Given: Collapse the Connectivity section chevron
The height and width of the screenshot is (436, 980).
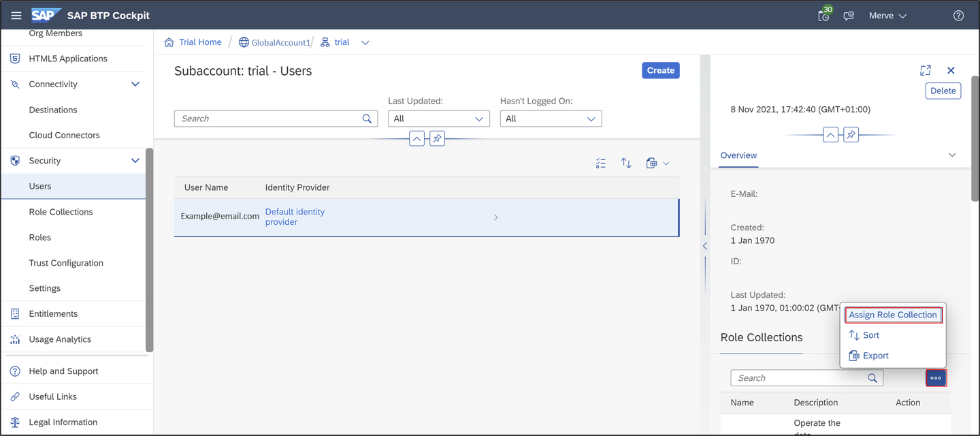Looking at the screenshot, I should [x=135, y=84].
